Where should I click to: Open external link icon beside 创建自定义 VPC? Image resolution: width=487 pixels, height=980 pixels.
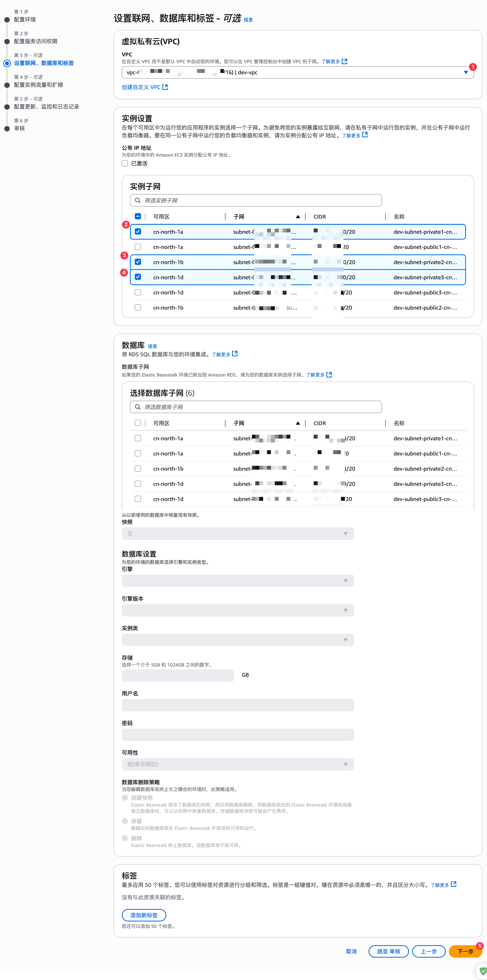click(165, 87)
